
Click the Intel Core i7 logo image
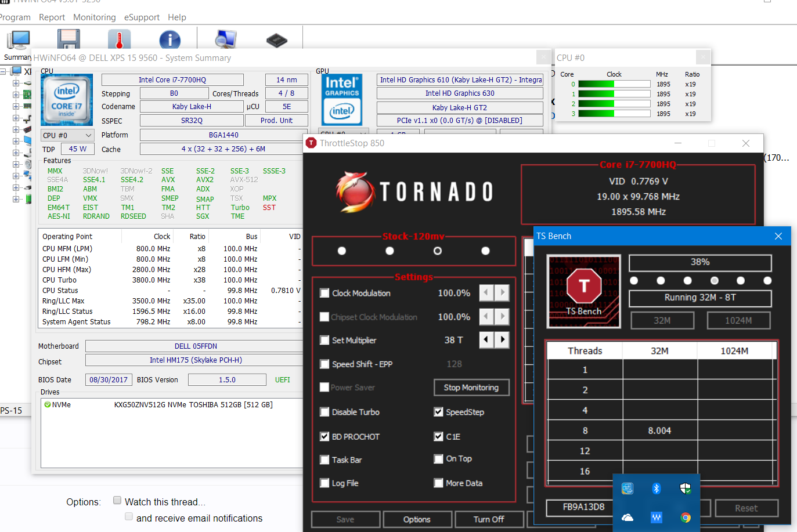click(67, 100)
